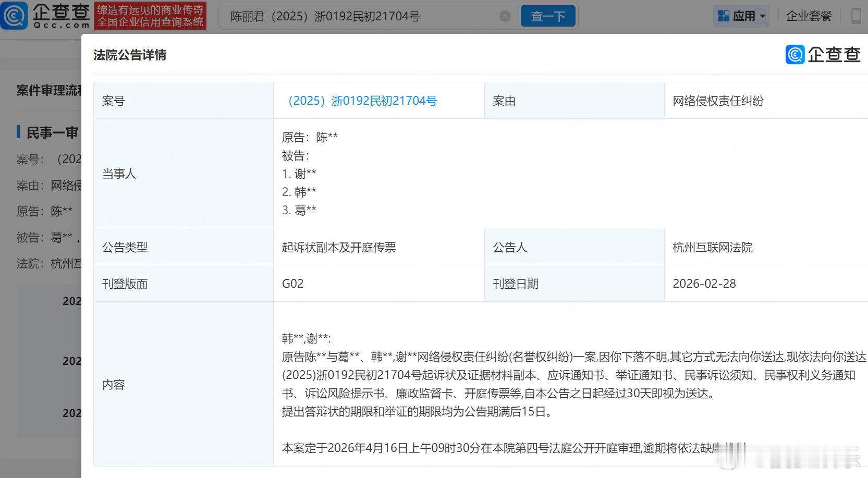The image size is (868, 478).
Task: Select the 网络侵权责任纠纷 case cause text
Action: point(718,101)
